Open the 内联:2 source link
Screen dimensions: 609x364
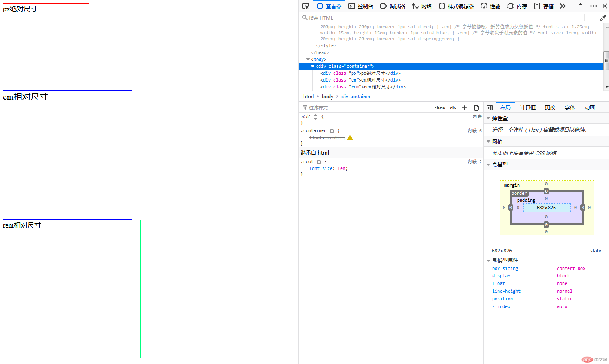(475, 162)
